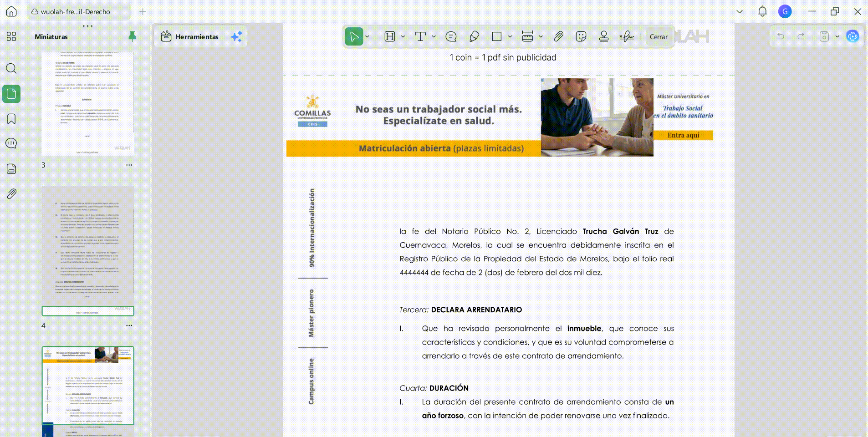868x437 pixels.
Task: Select page 4 thumbnail
Action: (x=88, y=251)
